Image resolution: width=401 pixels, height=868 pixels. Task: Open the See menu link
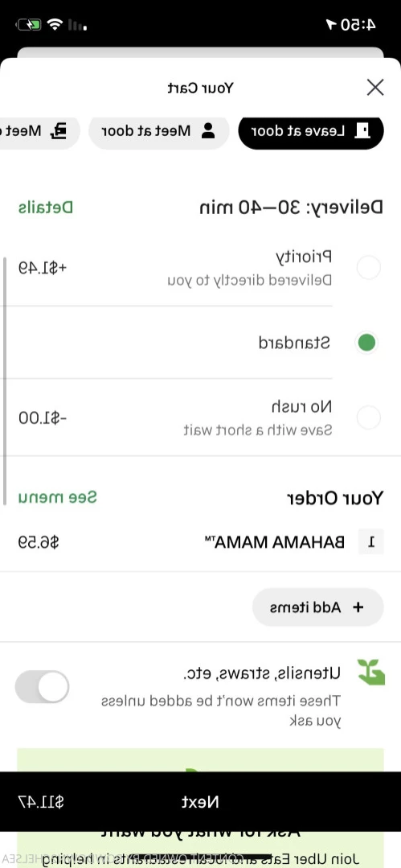[58, 497]
